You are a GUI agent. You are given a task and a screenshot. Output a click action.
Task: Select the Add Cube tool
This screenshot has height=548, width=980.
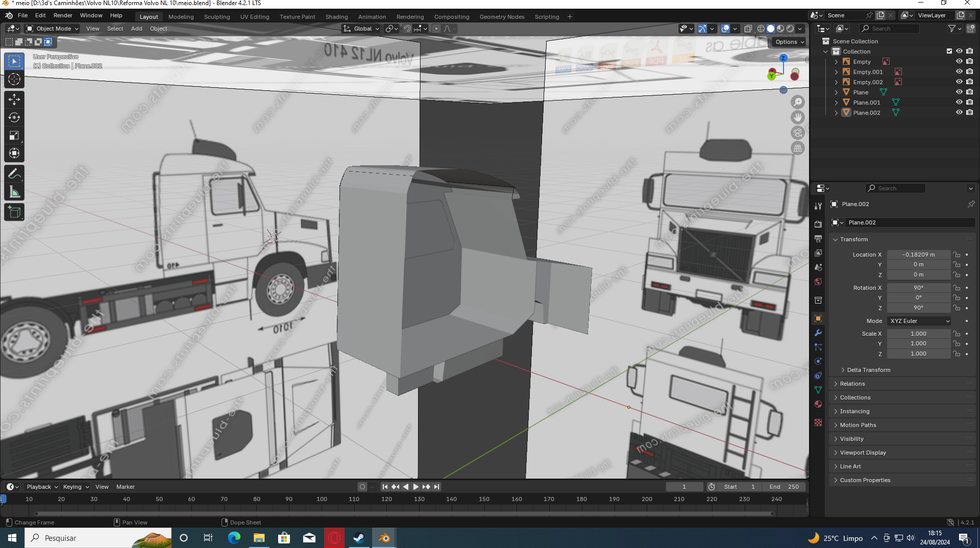point(14,212)
